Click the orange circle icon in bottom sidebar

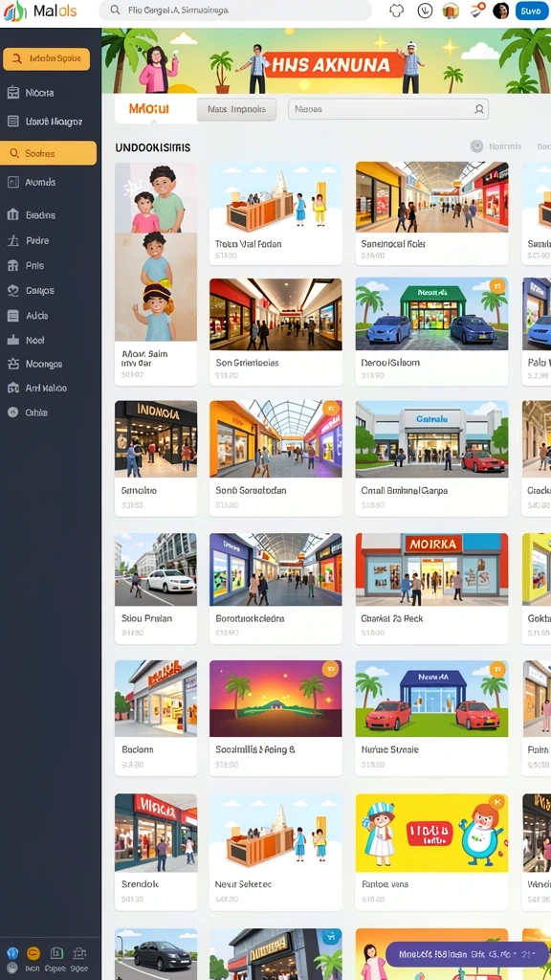pyautogui.click(x=33, y=953)
